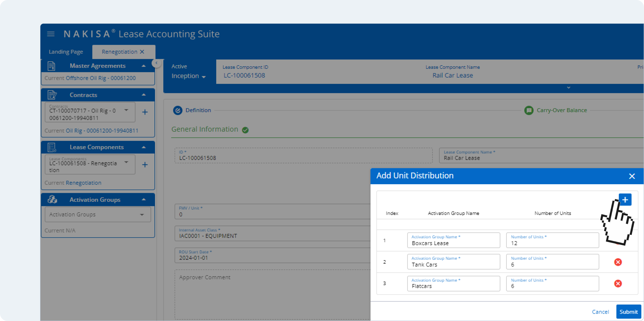644x321 pixels.
Task: Cancel the unit distribution dialog
Action: (600, 312)
